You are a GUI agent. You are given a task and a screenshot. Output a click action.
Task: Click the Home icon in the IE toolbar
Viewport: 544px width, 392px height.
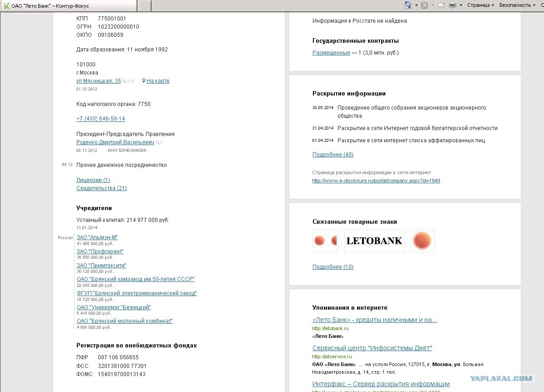tap(408, 5)
